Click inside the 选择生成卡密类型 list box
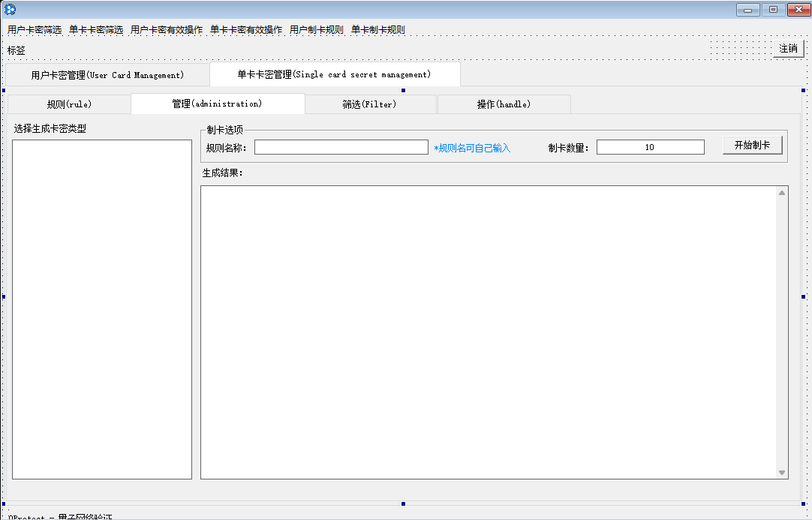The width and height of the screenshot is (812, 520). 102,308
